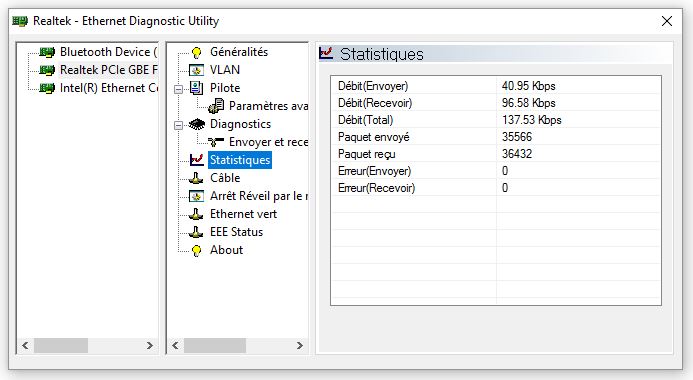
Task: Click the 96.58 Kbps value
Action: (x=529, y=103)
